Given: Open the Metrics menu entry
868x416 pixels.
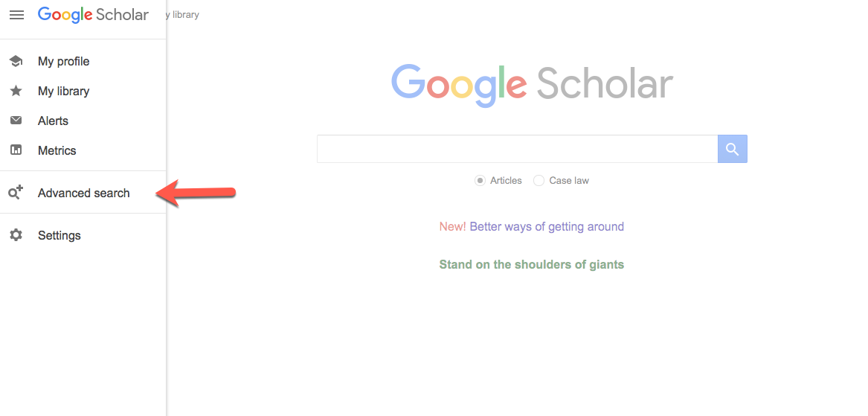Looking at the screenshot, I should (83, 150).
